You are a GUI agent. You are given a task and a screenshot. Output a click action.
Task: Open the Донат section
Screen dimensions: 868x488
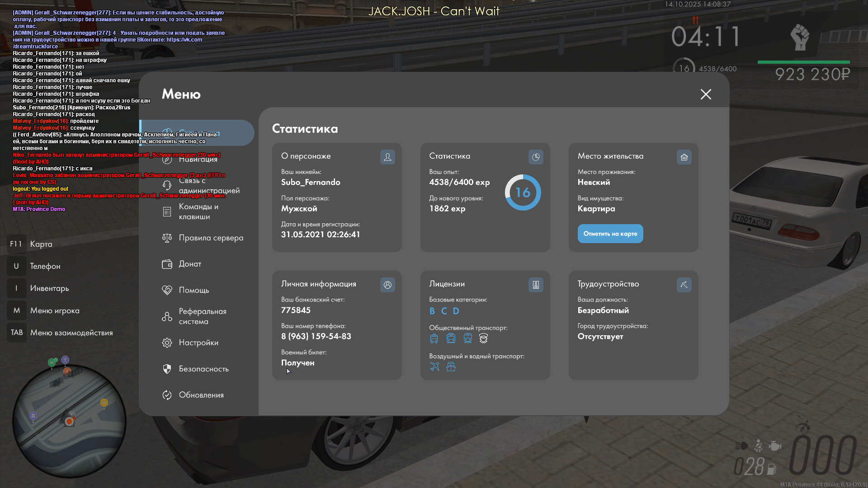tap(190, 264)
